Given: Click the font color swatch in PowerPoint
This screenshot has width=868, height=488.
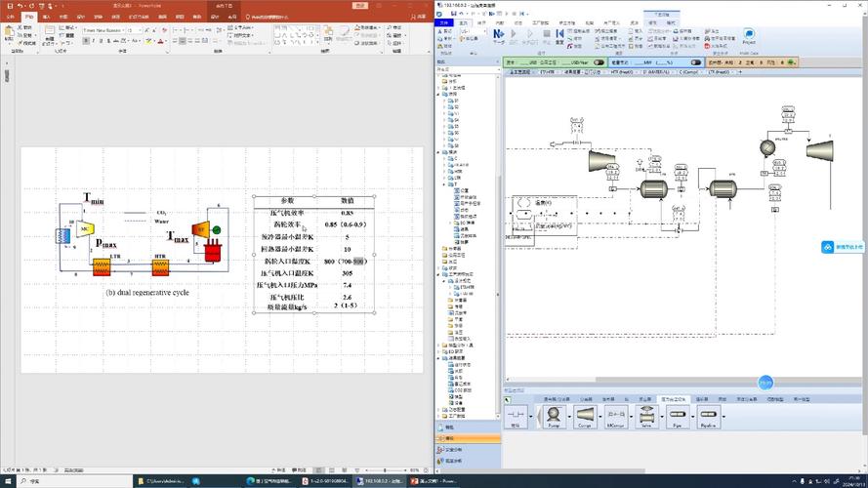Looking at the screenshot, I should [160, 41].
